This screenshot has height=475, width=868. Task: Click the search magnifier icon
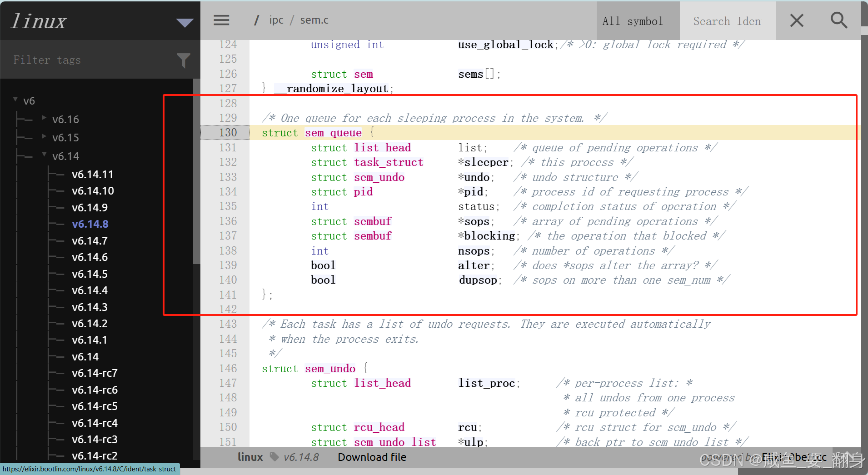click(x=838, y=20)
